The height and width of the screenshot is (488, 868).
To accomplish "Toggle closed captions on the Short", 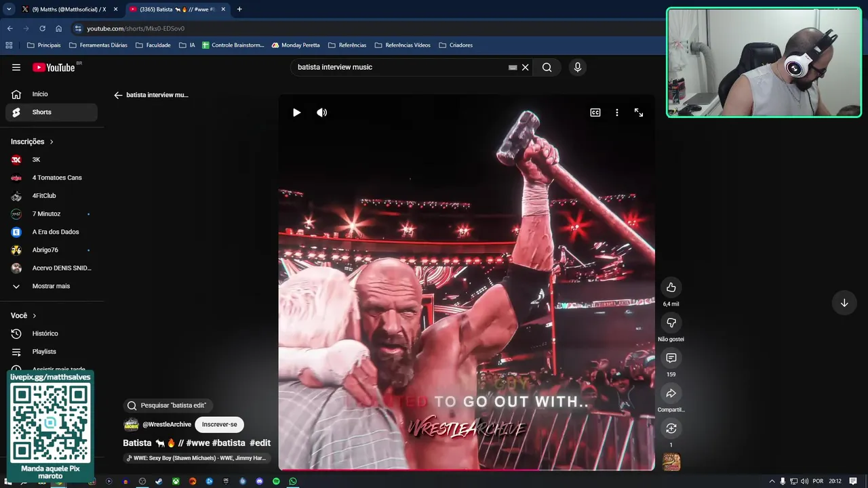I will pos(595,113).
